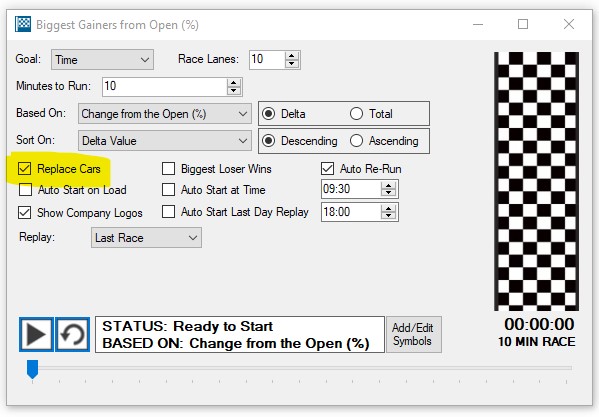Viewport: 599px width, 417px height.
Task: Open the Goal dropdown showing Time
Action: click(102, 60)
